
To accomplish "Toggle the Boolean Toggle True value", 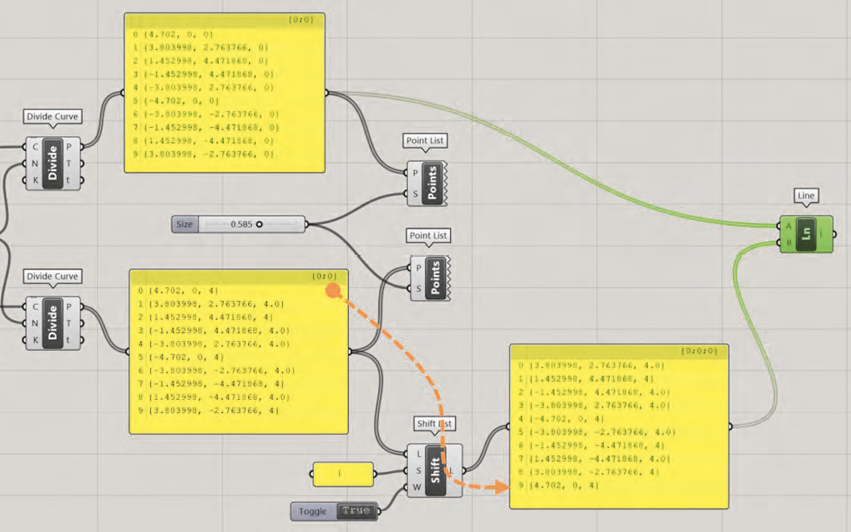I will 356,511.
